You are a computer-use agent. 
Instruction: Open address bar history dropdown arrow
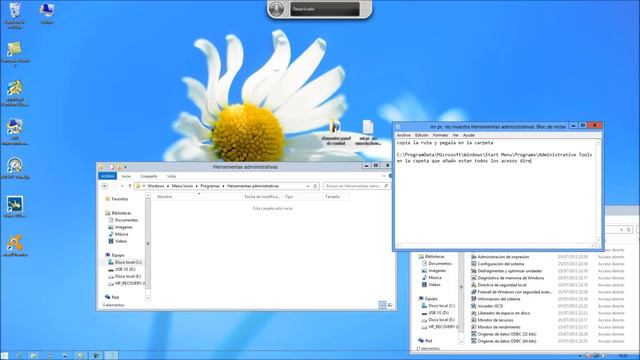(308, 186)
